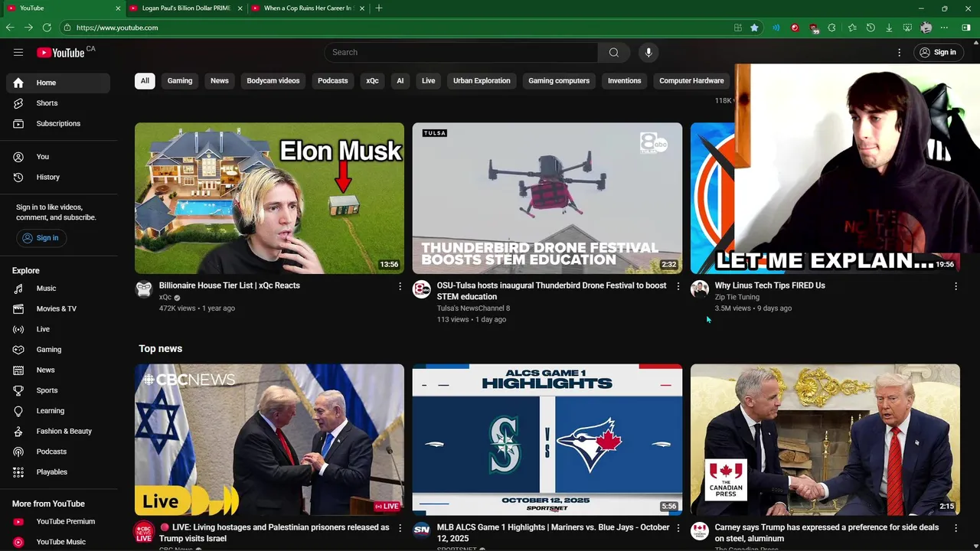The width and height of the screenshot is (980, 551).
Task: Open You section in sidebar
Action: (58, 157)
